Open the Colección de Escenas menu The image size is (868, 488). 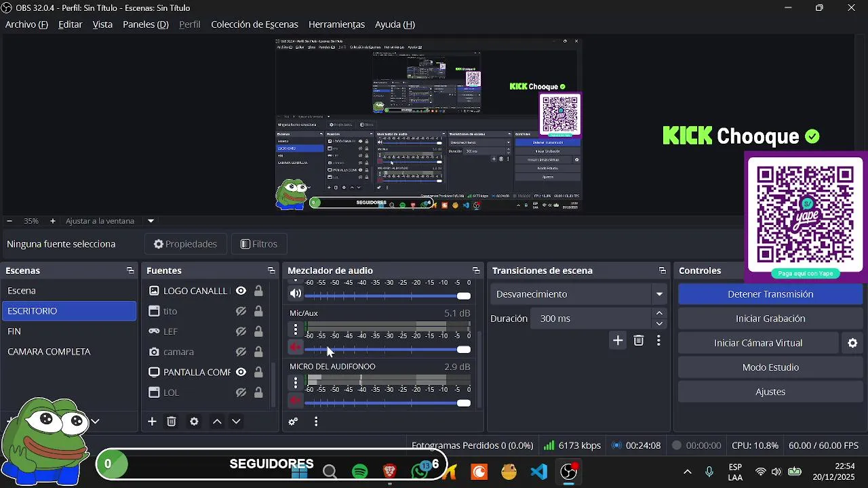tap(254, 24)
